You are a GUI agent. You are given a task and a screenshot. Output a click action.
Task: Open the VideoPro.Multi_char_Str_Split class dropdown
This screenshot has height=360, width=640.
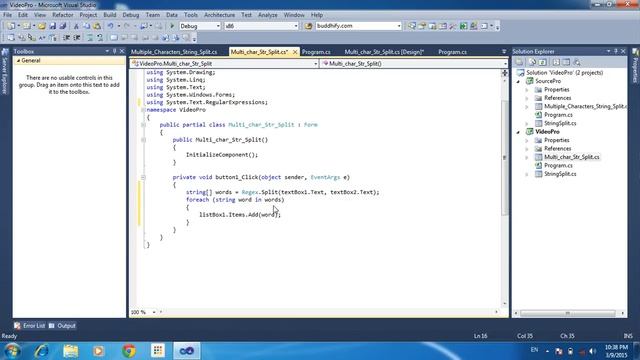tap(316, 64)
